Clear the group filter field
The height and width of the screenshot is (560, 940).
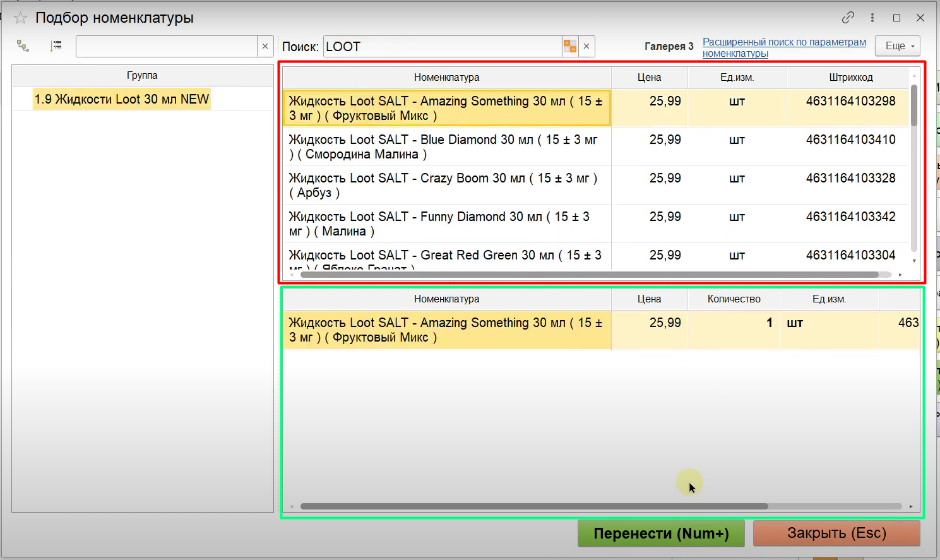coord(265,46)
